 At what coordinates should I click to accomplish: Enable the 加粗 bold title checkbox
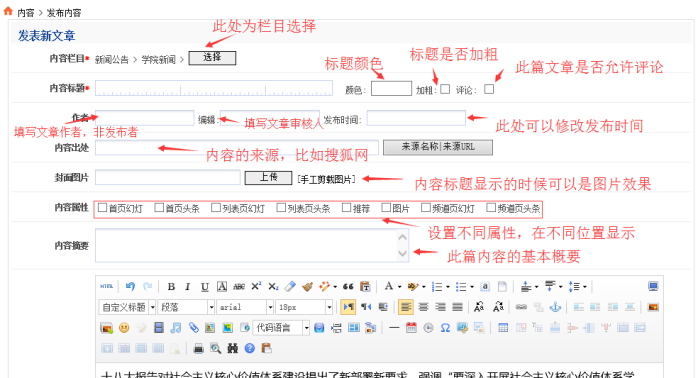445,89
